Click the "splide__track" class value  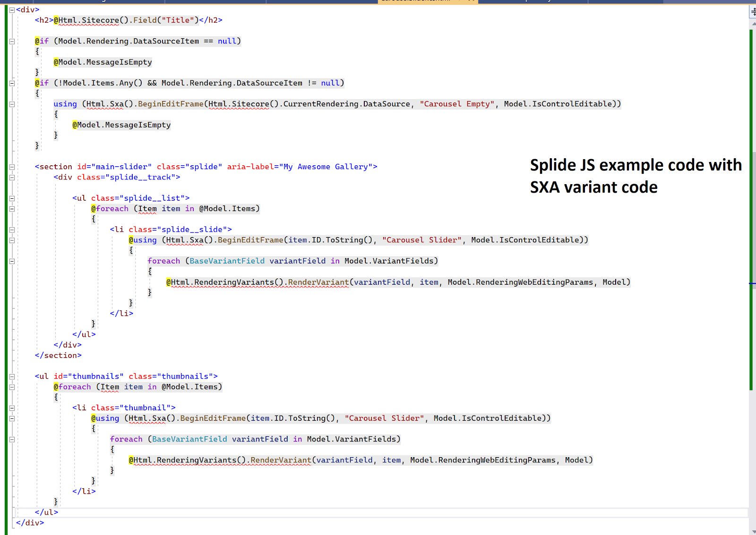pos(140,177)
